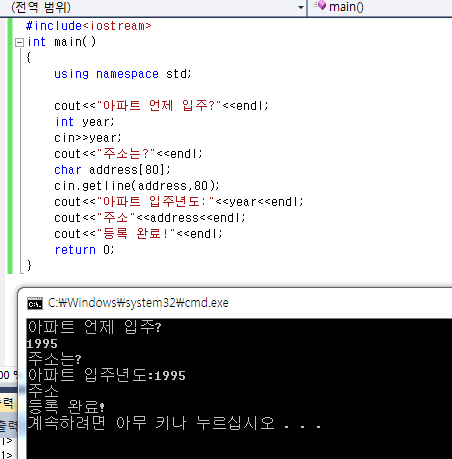Click the cin.getline(address,80) line
Image resolution: width=452 pixels, height=459 pixels.
[137, 186]
